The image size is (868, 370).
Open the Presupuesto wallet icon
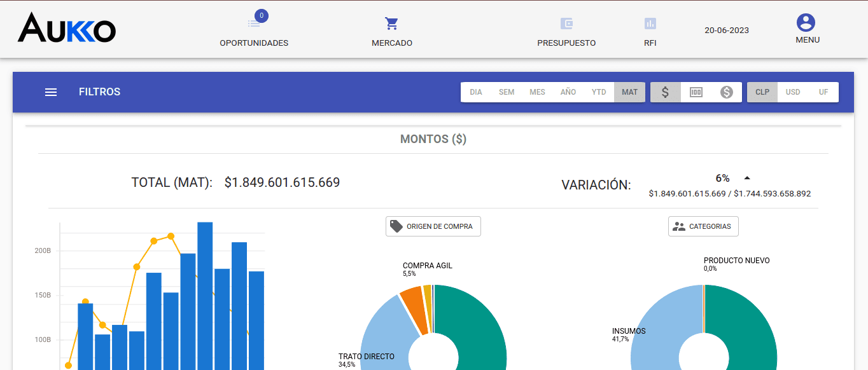point(566,24)
